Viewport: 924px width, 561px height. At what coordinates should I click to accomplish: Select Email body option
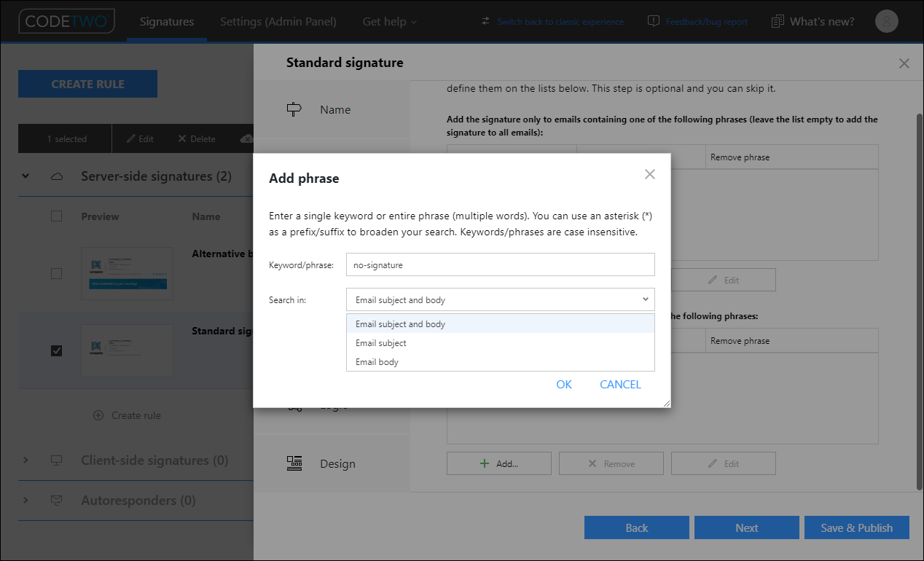point(500,362)
